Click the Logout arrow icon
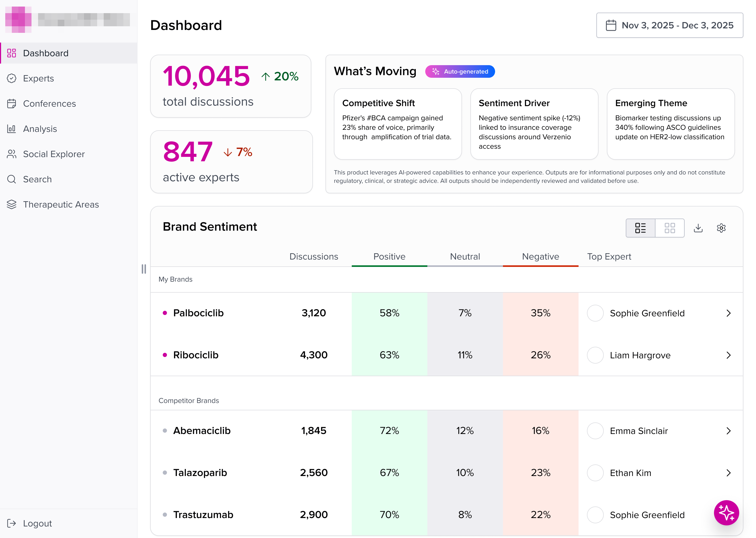This screenshot has height=538, width=756. (12, 523)
